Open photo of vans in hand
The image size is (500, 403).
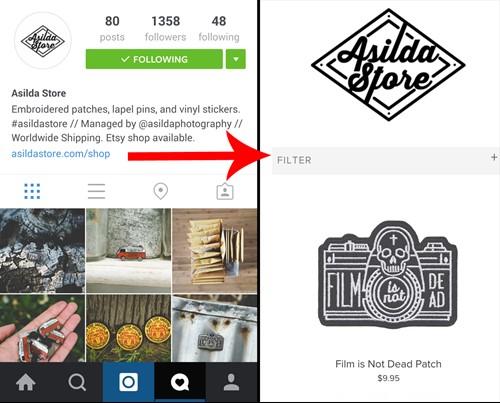[42, 328]
